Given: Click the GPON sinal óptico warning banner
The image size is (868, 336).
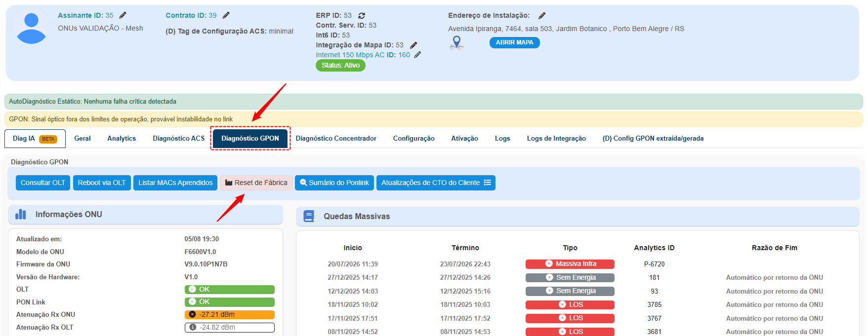Looking at the screenshot, I should (434, 119).
